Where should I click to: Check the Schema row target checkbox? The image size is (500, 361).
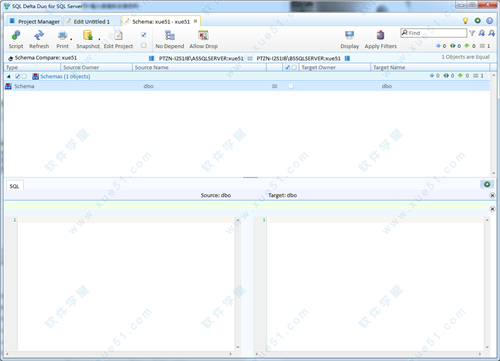pyautogui.click(x=291, y=86)
